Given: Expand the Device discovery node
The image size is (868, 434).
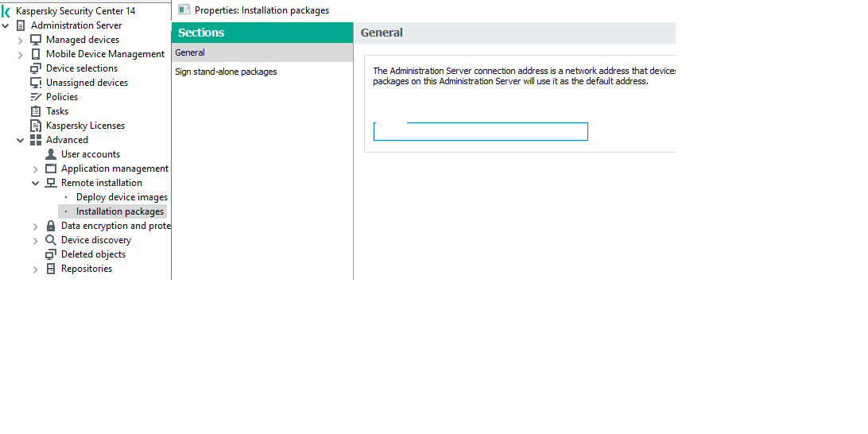Looking at the screenshot, I should [x=36, y=240].
